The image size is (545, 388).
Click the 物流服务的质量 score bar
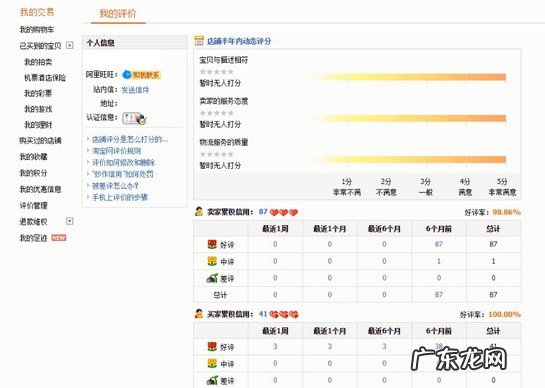(409, 160)
